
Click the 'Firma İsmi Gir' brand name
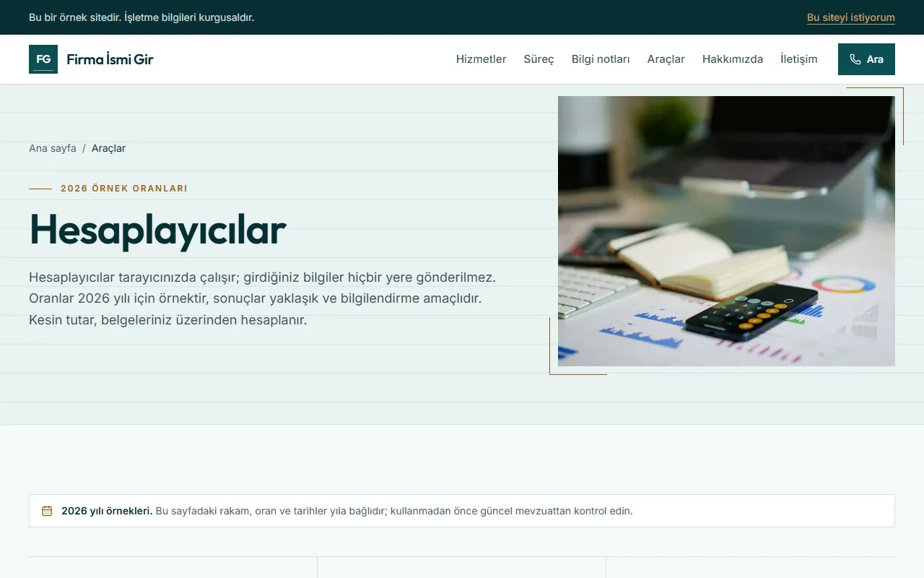[110, 59]
